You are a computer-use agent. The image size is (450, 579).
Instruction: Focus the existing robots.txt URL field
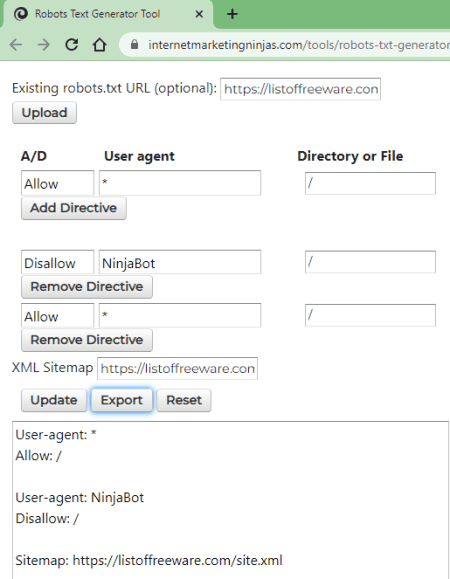click(x=300, y=89)
